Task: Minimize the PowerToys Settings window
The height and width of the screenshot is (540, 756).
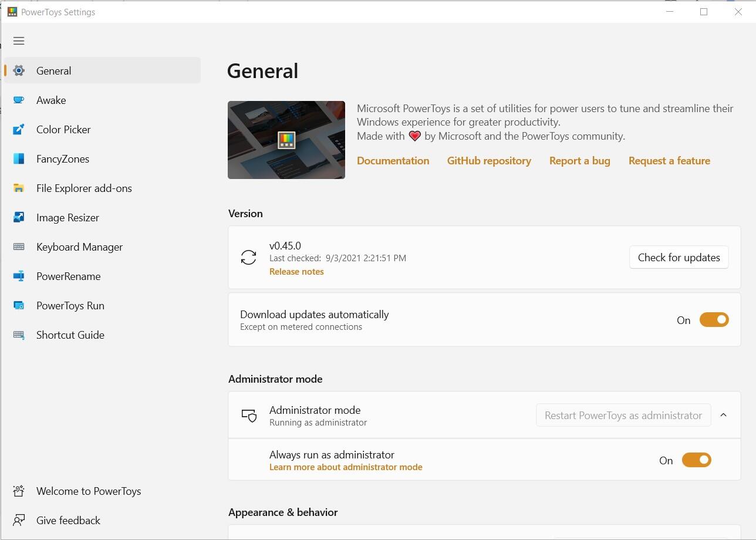Action: pos(670,12)
